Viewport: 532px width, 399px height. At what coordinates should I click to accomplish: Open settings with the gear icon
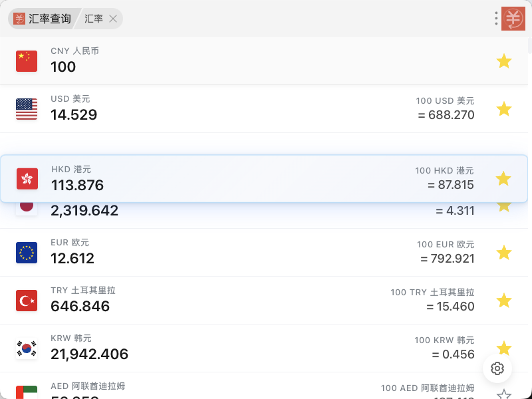tap(497, 368)
